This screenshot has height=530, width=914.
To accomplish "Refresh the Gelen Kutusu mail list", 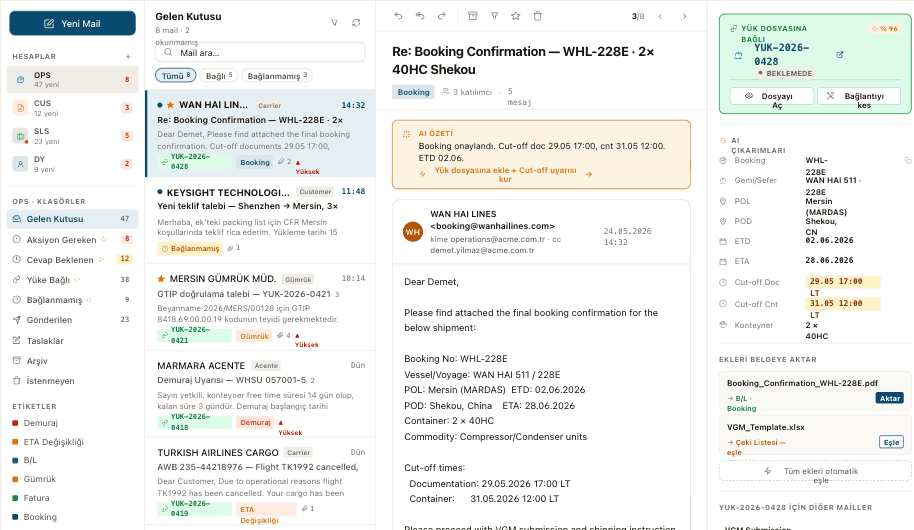I will point(356,23).
